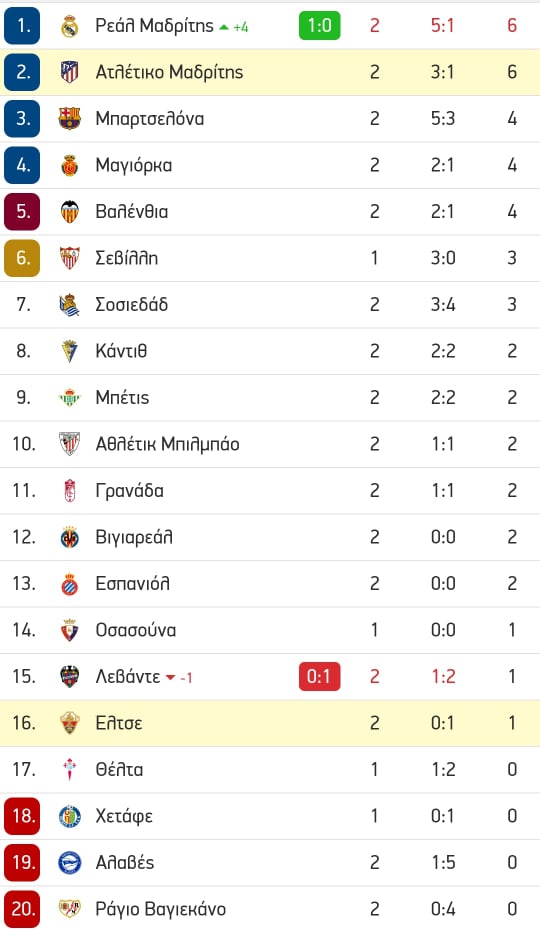540x930 pixels.
Task: Click the red 0:1 live score badge
Action: pos(319,677)
